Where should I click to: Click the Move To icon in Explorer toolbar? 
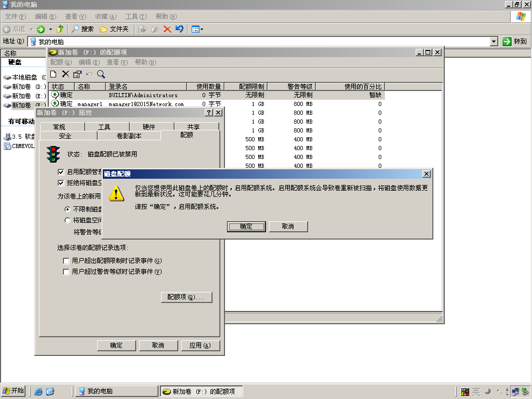(142, 29)
